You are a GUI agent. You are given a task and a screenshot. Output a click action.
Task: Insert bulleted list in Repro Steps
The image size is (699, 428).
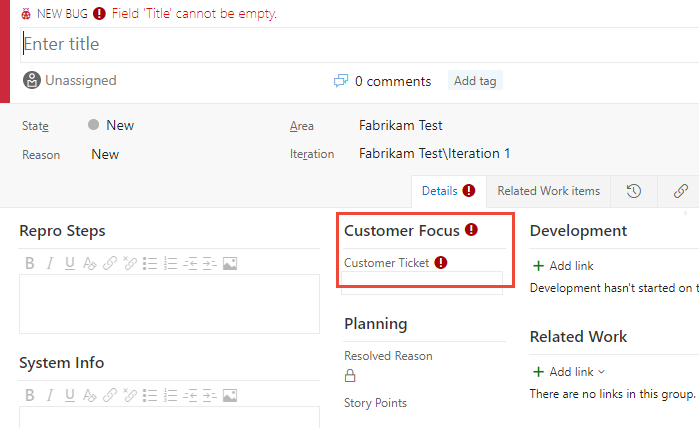tap(150, 264)
